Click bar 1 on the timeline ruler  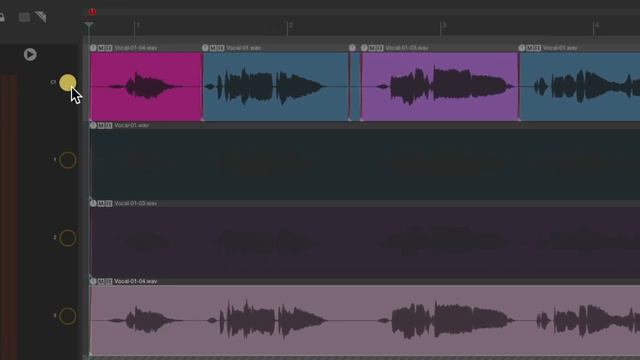[138, 25]
